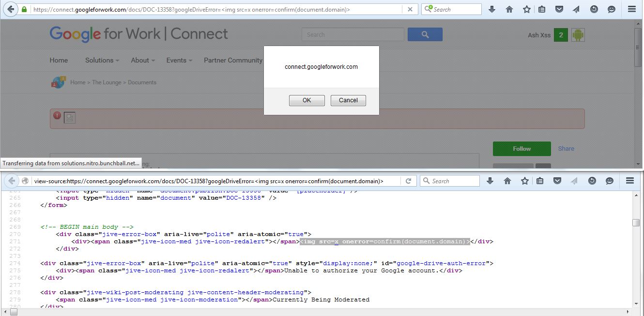Stop loading page in top browser window

coord(410,9)
